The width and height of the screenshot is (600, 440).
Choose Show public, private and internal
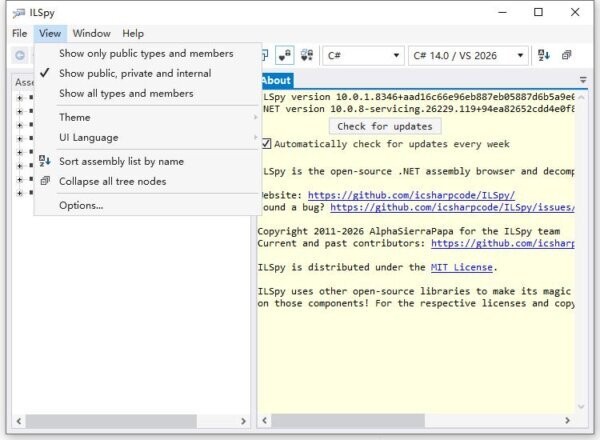tap(146, 73)
